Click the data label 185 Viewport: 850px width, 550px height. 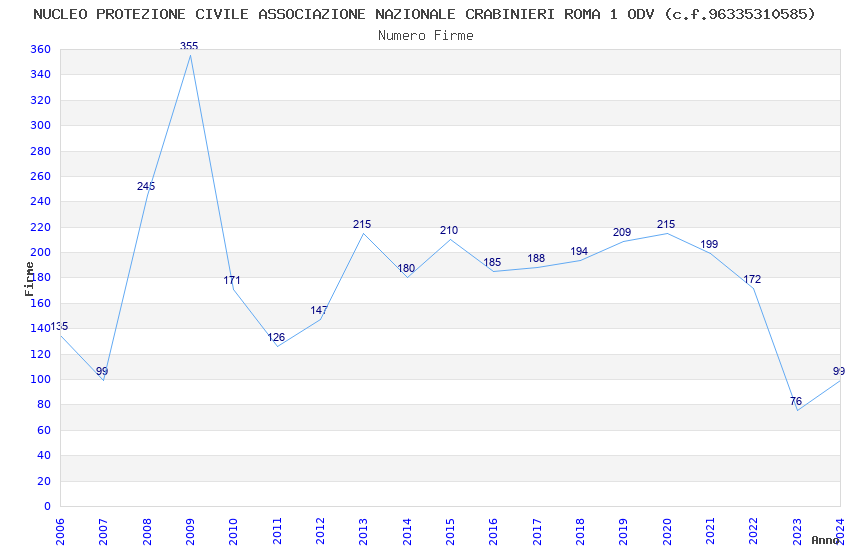492,262
